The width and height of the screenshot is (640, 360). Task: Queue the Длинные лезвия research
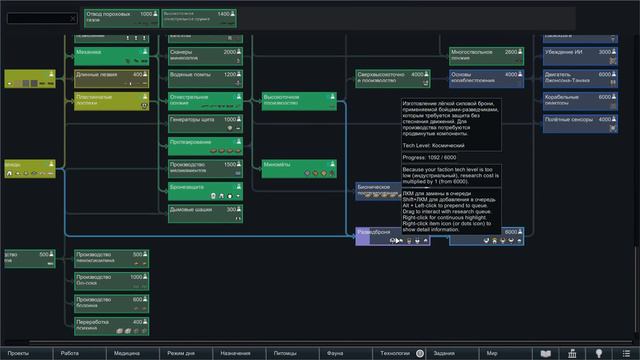(x=111, y=79)
